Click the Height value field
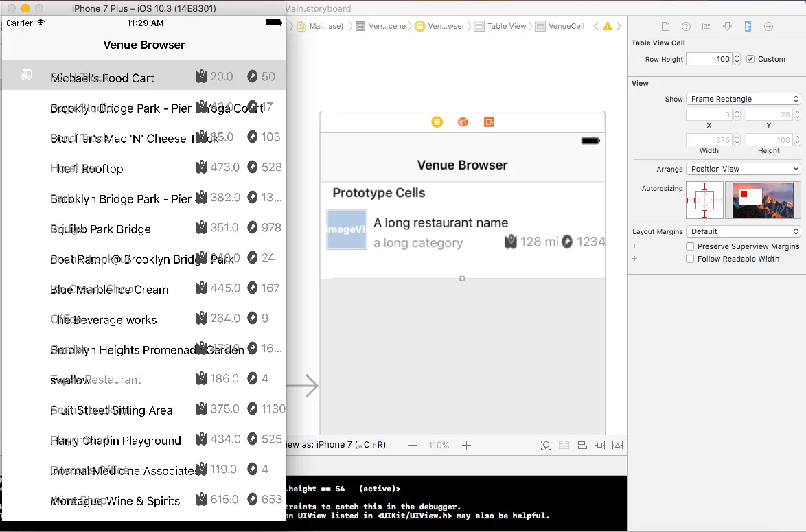The height and width of the screenshot is (532, 806). [x=770, y=140]
